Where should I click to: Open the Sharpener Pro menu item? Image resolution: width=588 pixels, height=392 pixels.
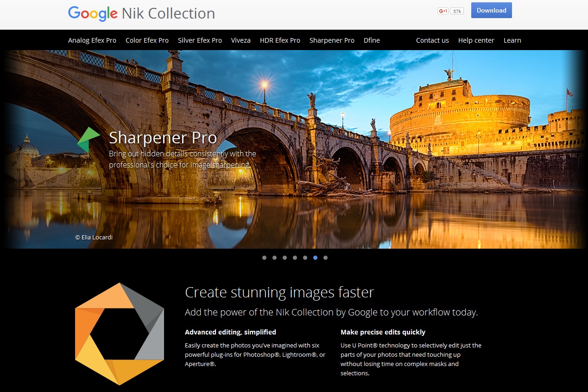332,40
